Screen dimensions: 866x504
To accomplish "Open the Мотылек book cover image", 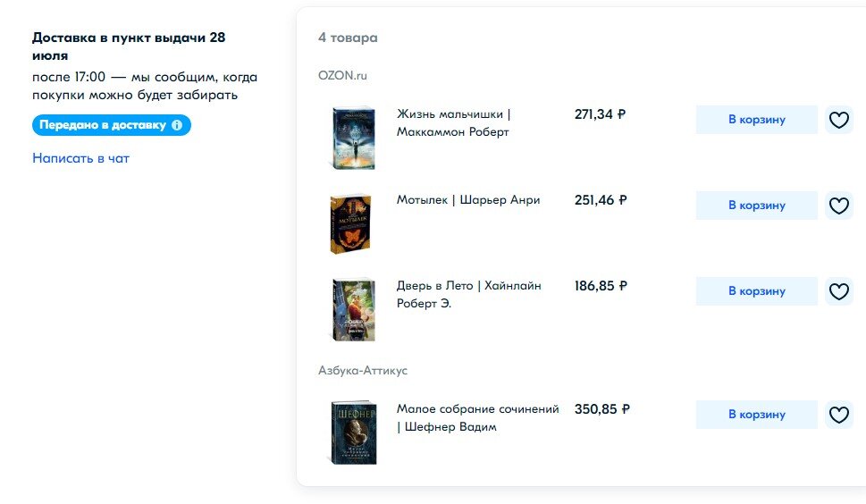I will point(350,223).
